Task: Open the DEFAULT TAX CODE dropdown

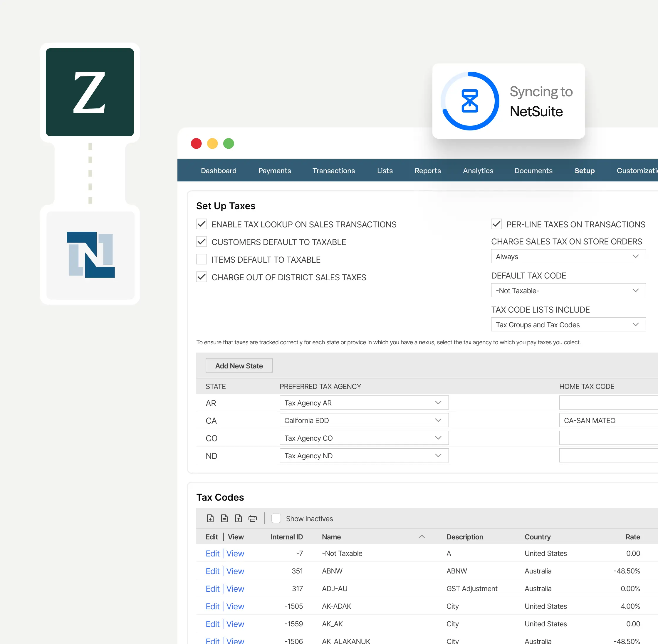Action: click(x=568, y=290)
